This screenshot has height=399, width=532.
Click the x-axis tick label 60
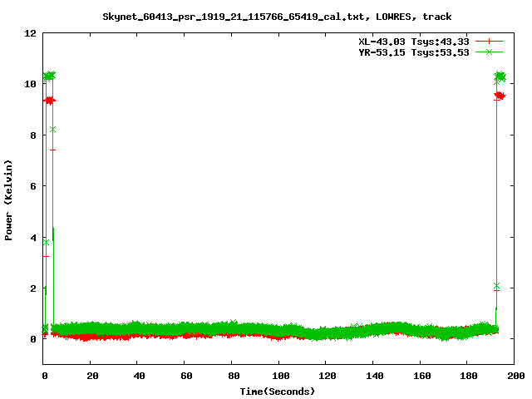coord(186,376)
